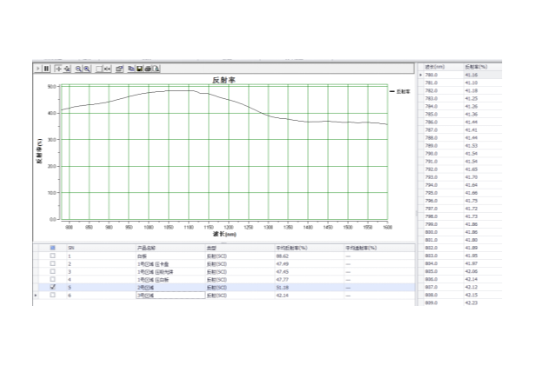Click the 反射率 legend entry on chart
540x380 pixels.
pyautogui.click(x=400, y=91)
